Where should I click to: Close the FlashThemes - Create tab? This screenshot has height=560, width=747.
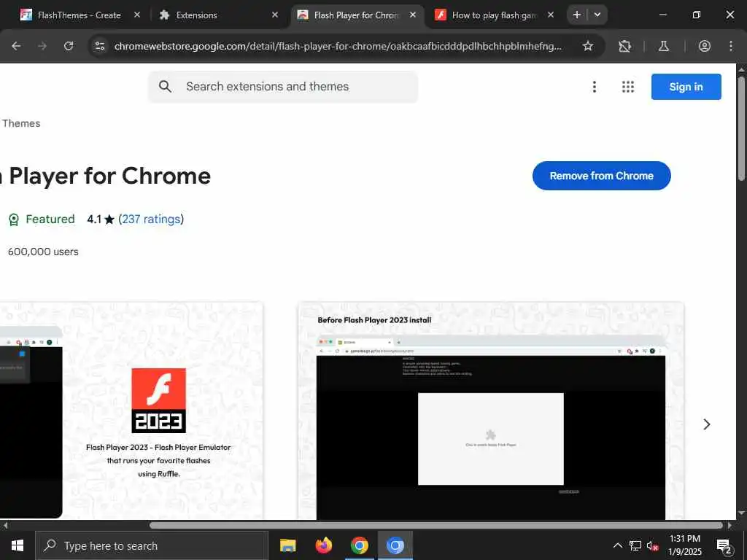136,15
